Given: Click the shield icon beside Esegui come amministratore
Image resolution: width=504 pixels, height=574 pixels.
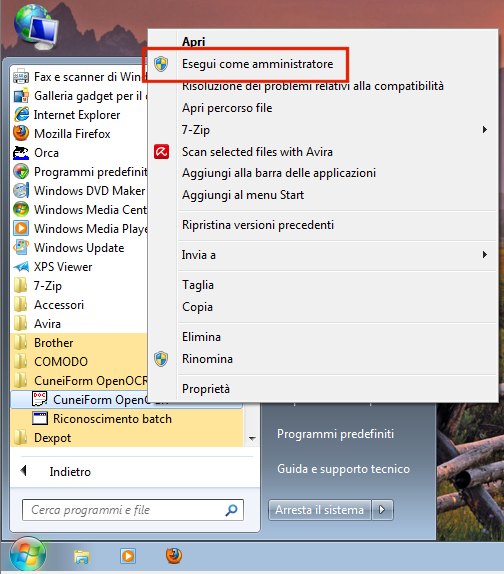Looking at the screenshot, I should pos(161,64).
